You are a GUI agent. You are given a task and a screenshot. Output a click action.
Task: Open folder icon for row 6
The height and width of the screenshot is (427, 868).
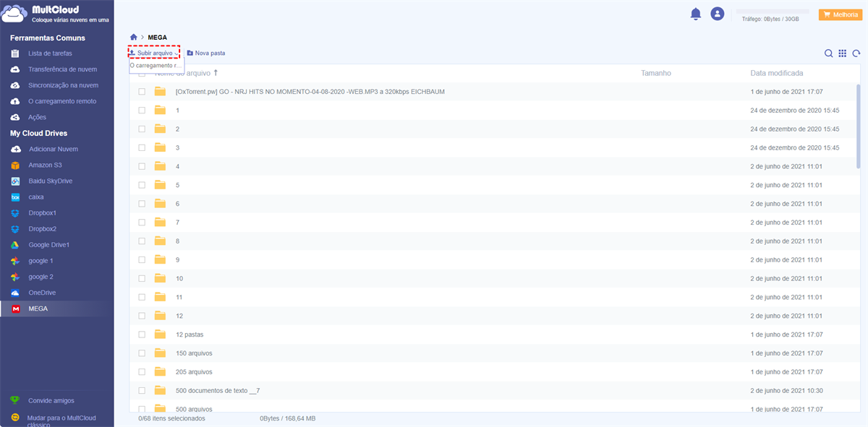pyautogui.click(x=161, y=204)
